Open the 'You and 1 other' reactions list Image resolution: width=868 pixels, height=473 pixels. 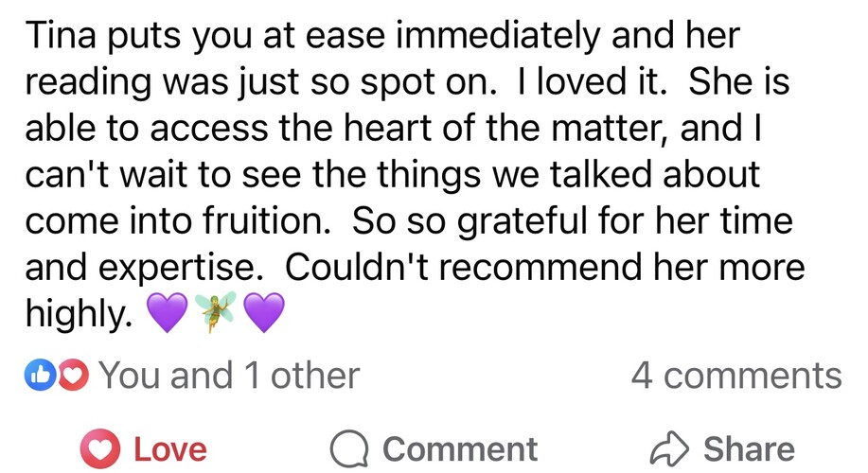point(229,376)
